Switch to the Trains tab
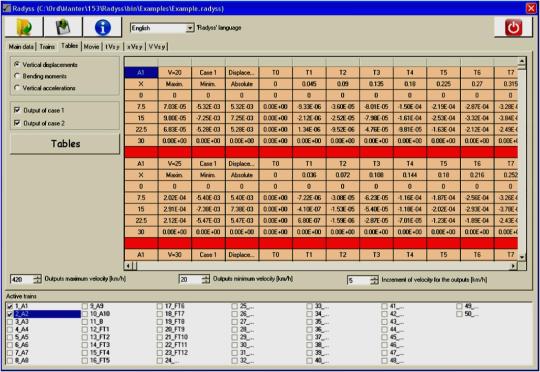This screenshot has width=540, height=372. [x=47, y=46]
